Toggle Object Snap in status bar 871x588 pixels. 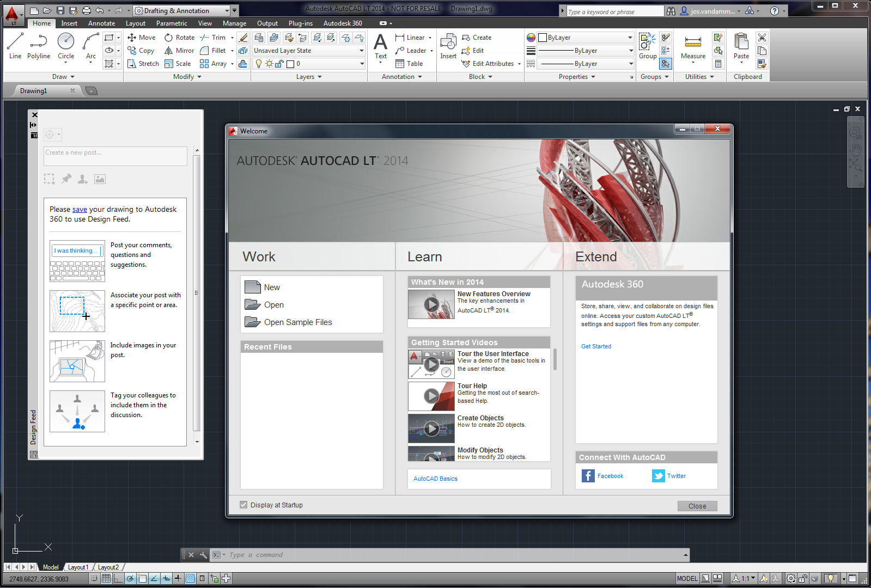point(142,578)
